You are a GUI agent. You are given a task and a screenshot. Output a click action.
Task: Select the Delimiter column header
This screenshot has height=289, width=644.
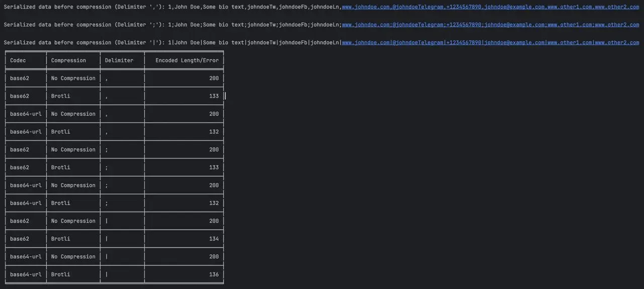click(119, 60)
